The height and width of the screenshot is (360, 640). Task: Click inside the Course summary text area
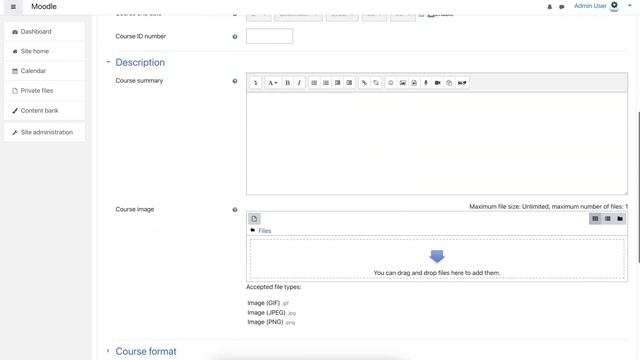437,144
